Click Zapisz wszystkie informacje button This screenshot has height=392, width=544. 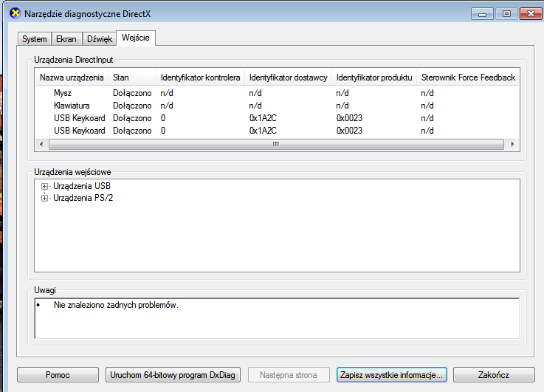[392, 375]
